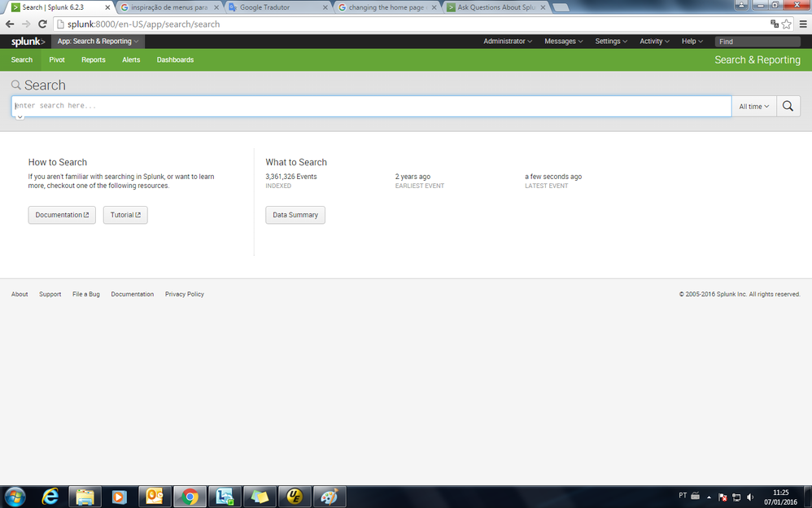The image size is (812, 508).
Task: Click the translate page icon in address bar
Action: 774,24
